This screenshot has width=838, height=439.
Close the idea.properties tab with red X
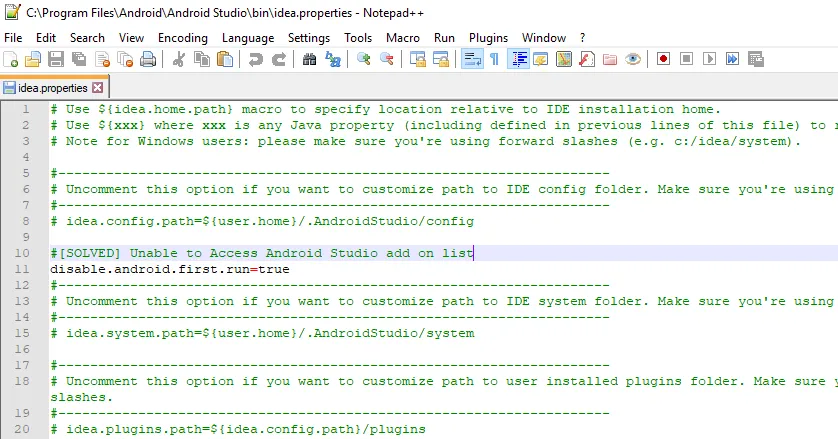pyautogui.click(x=97, y=88)
